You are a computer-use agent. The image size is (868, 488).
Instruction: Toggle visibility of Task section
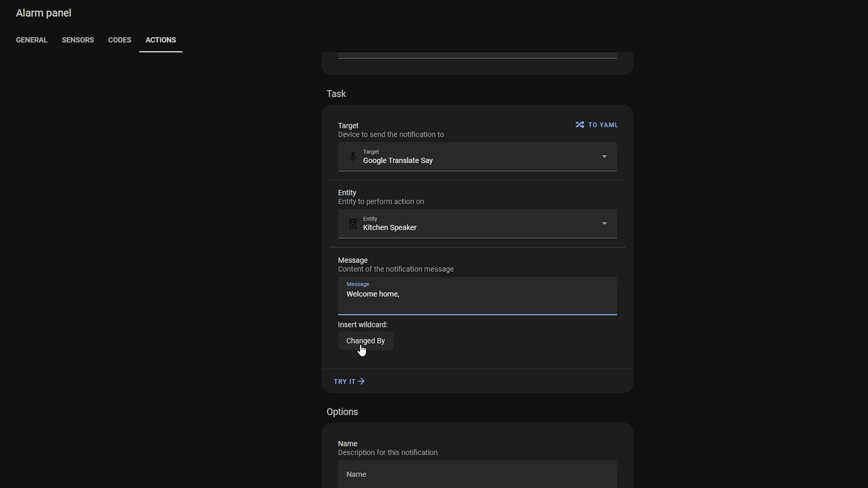[336, 94]
